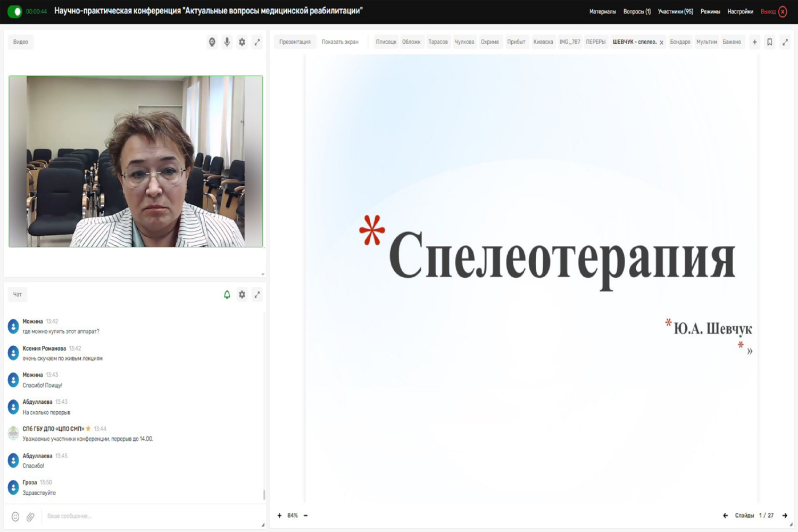Image resolution: width=798 pixels, height=532 pixels.
Task: Expand the presentation panel to fullscreen
Action: pyautogui.click(x=785, y=42)
